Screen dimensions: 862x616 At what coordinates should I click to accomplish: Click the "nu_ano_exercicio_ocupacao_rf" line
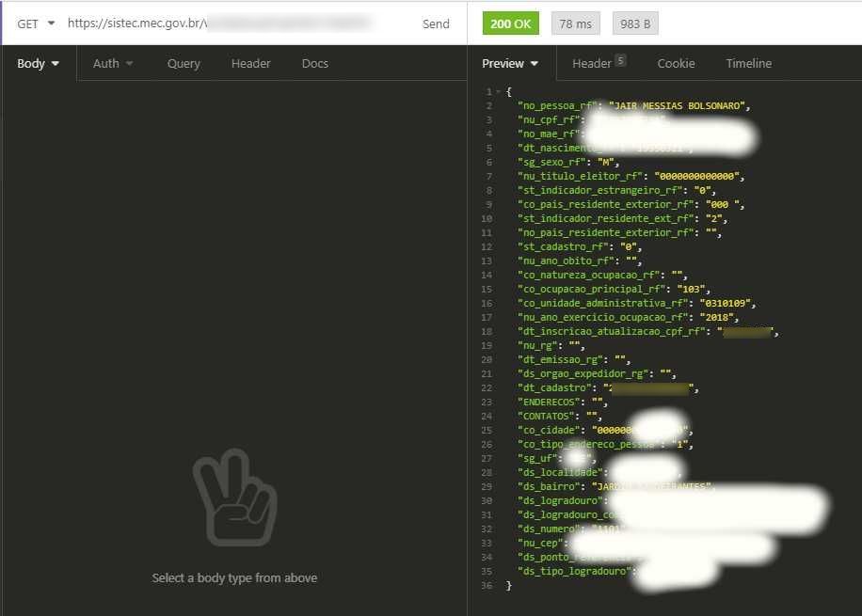pyautogui.click(x=629, y=317)
